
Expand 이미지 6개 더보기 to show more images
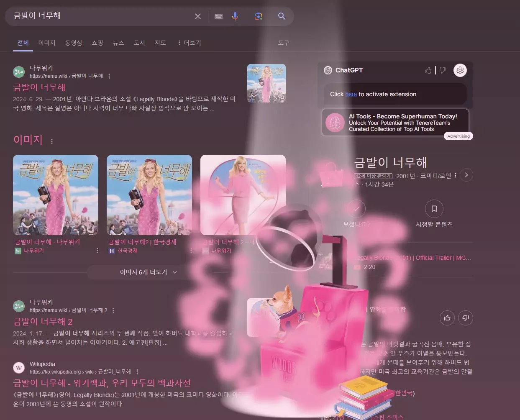(144, 272)
